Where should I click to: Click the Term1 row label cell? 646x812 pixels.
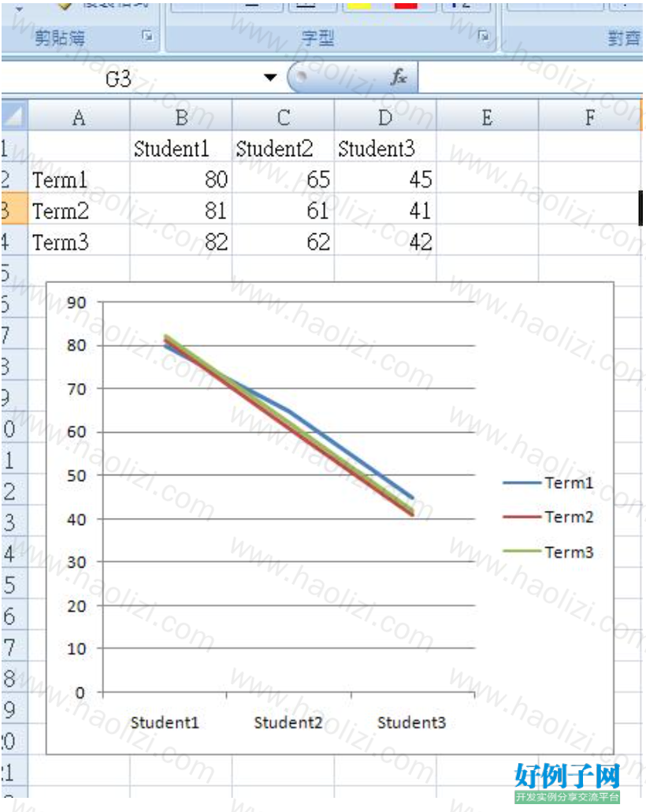click(x=79, y=179)
